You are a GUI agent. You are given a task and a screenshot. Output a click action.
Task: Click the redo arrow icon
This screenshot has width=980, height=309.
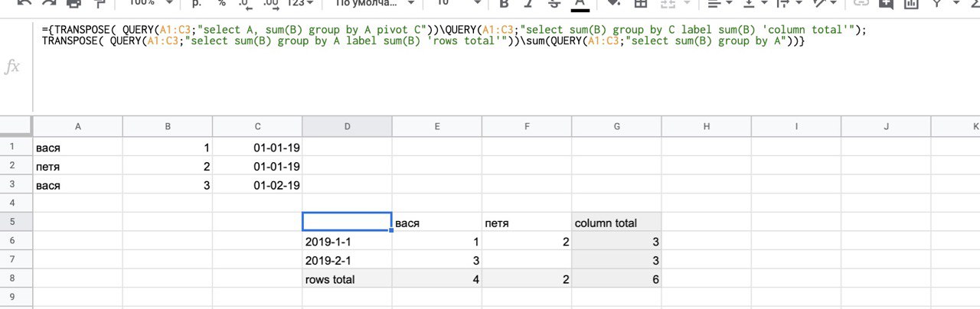tap(47, 4)
